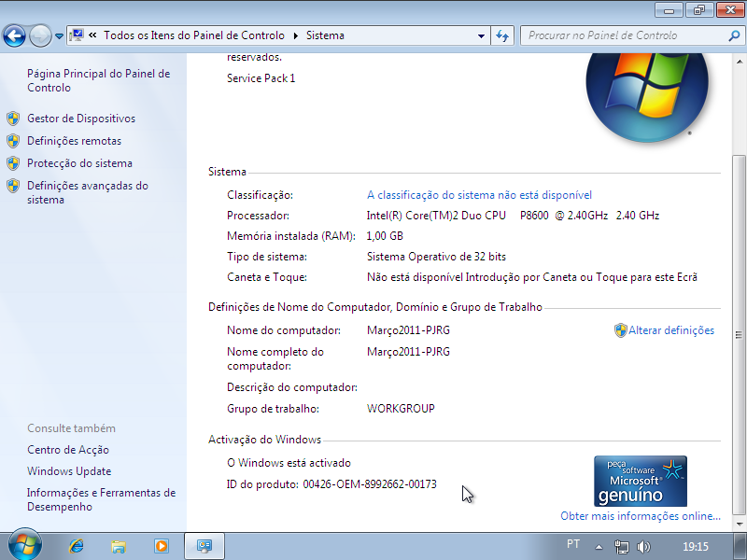Click shield icon beside Definições remotas
The width and height of the screenshot is (747, 560).
(13, 141)
